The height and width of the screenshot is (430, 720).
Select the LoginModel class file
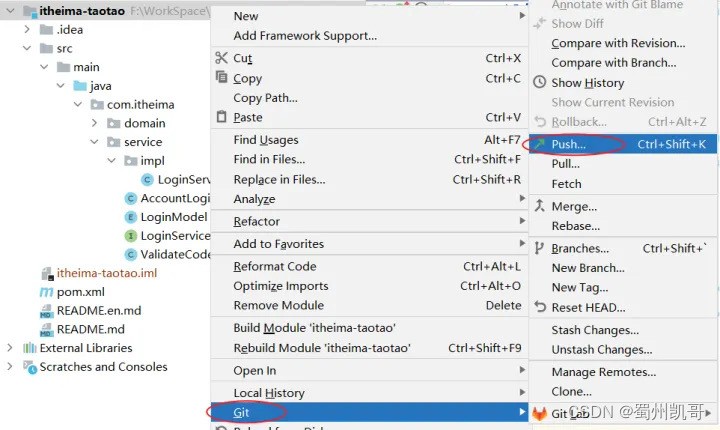pos(173,217)
